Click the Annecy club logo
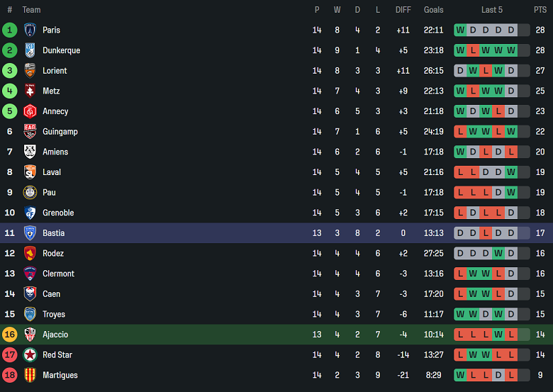This screenshot has width=553, height=392. pos(30,111)
